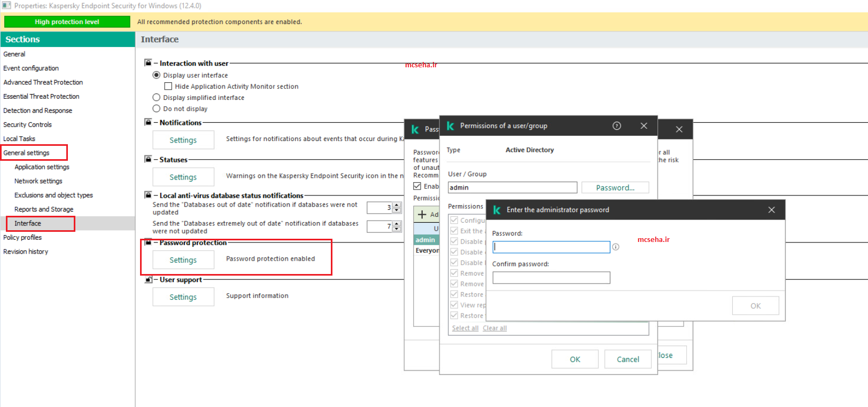868x407 pixels.
Task: Open User support Settings button
Action: click(x=183, y=297)
